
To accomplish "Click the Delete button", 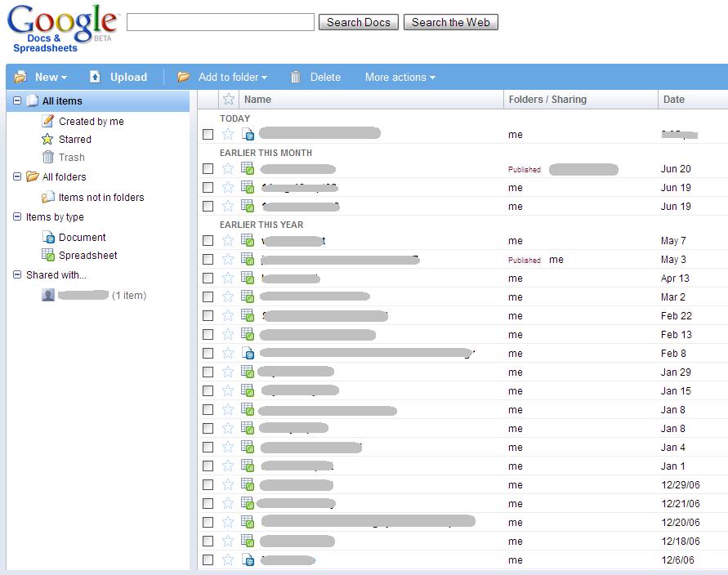I will [x=325, y=77].
